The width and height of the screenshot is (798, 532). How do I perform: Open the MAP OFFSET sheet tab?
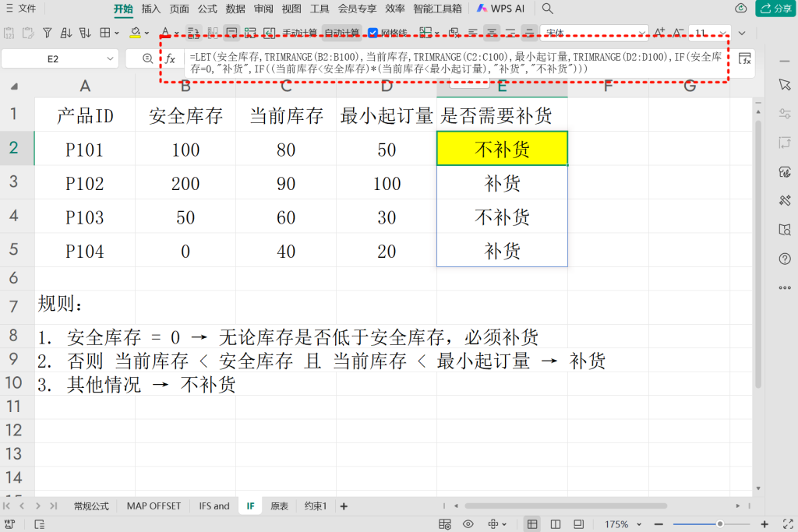pos(154,506)
